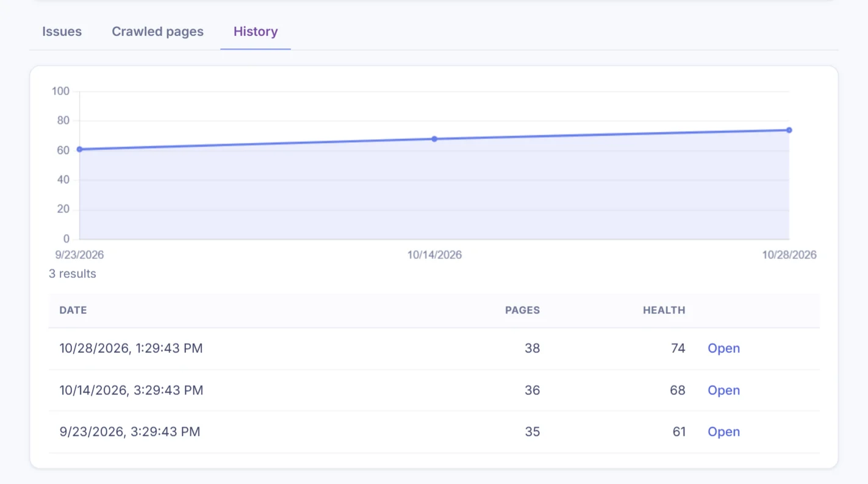The height and width of the screenshot is (484, 868).
Task: Click the DATE column header
Action: 73,310
